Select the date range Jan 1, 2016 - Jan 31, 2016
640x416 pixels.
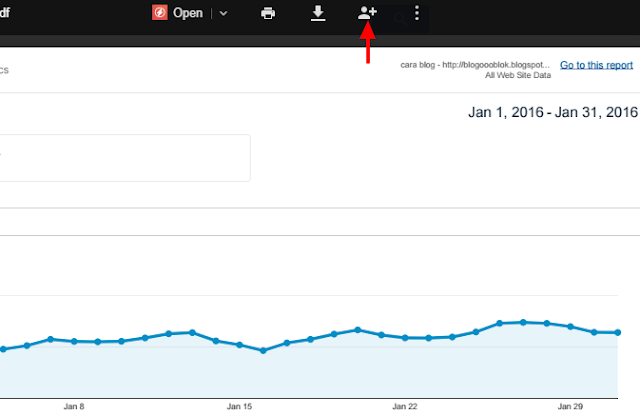pos(553,112)
